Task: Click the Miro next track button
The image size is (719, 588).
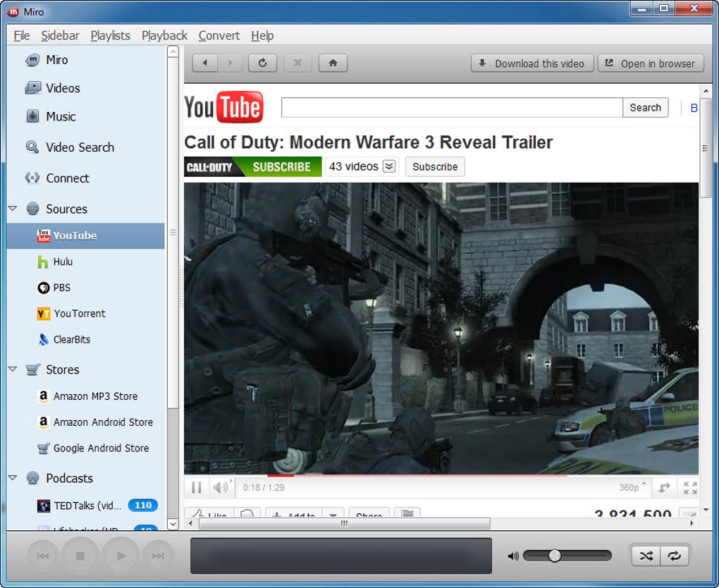Action: pos(158,556)
